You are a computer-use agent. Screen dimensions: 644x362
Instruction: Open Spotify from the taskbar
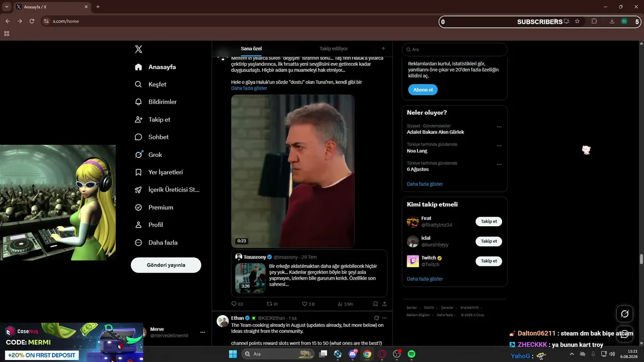[412, 354]
